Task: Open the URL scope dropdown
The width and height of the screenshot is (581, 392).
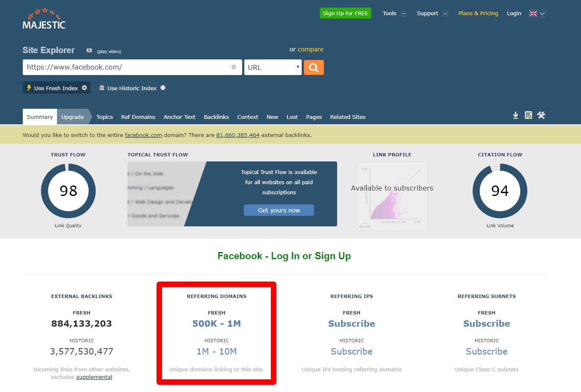Action: pos(273,67)
